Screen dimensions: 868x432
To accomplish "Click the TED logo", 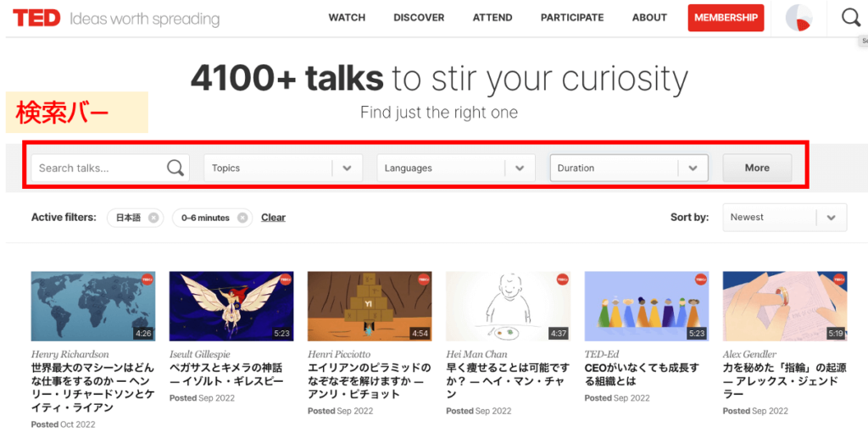I will 36,18.
